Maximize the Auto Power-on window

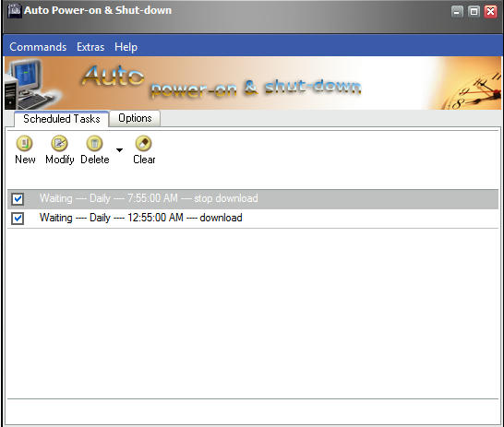point(474,12)
